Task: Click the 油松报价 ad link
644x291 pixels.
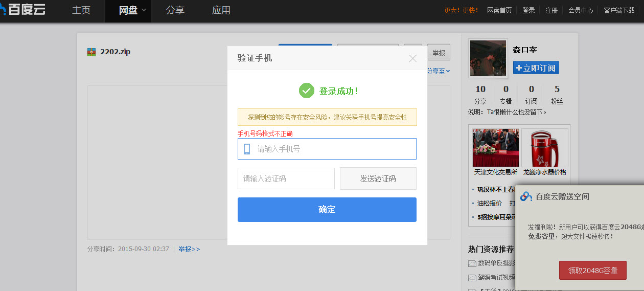Action: click(490, 203)
